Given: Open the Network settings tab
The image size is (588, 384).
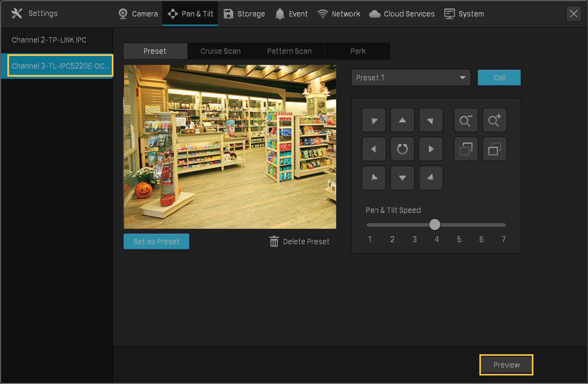Looking at the screenshot, I should tap(338, 14).
